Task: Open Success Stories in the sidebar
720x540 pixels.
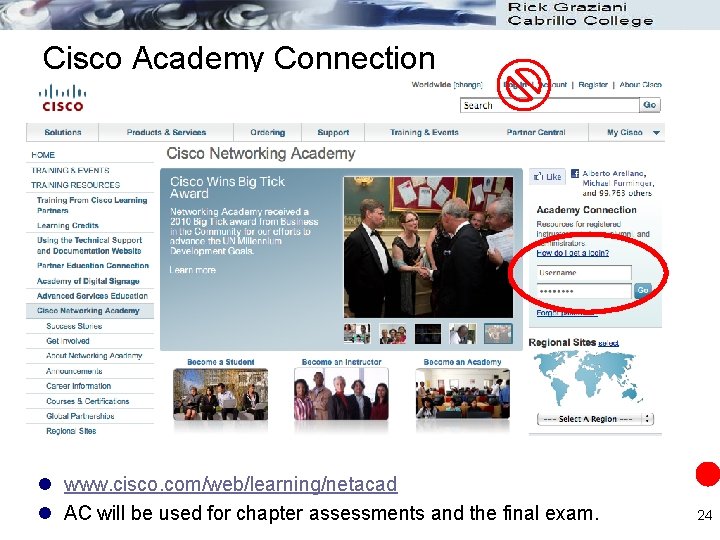Action: (74, 326)
